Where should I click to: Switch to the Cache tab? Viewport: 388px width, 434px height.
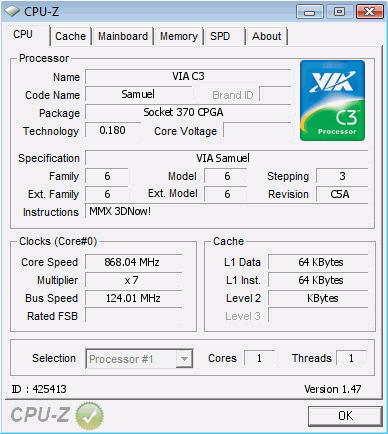pos(70,36)
